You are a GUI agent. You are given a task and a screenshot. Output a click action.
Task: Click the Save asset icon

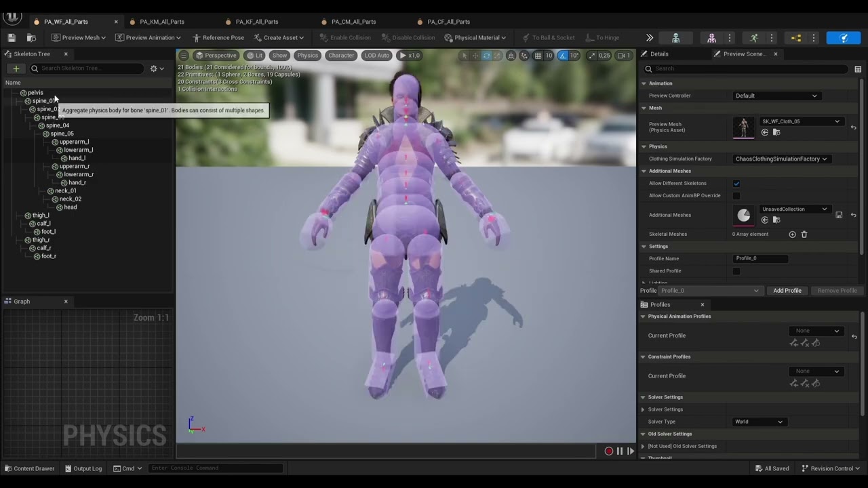coord(12,38)
